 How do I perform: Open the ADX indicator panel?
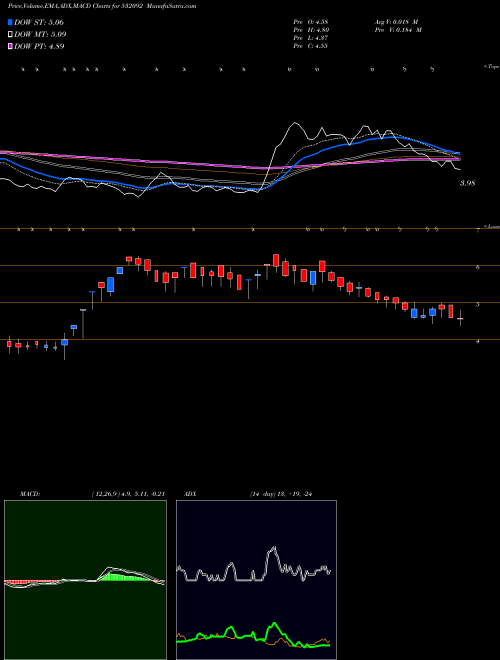click(256, 580)
